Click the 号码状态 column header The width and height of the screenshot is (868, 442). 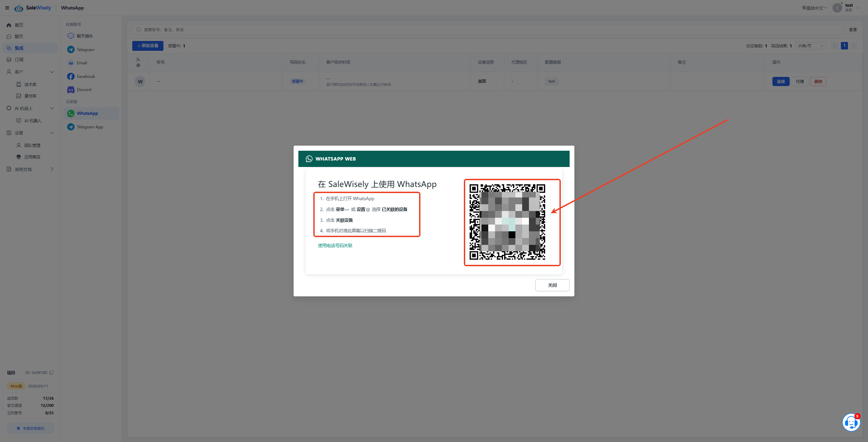(298, 62)
